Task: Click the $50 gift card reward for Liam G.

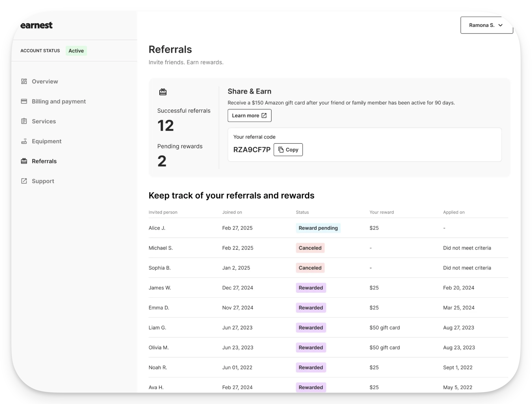Action: tap(385, 328)
